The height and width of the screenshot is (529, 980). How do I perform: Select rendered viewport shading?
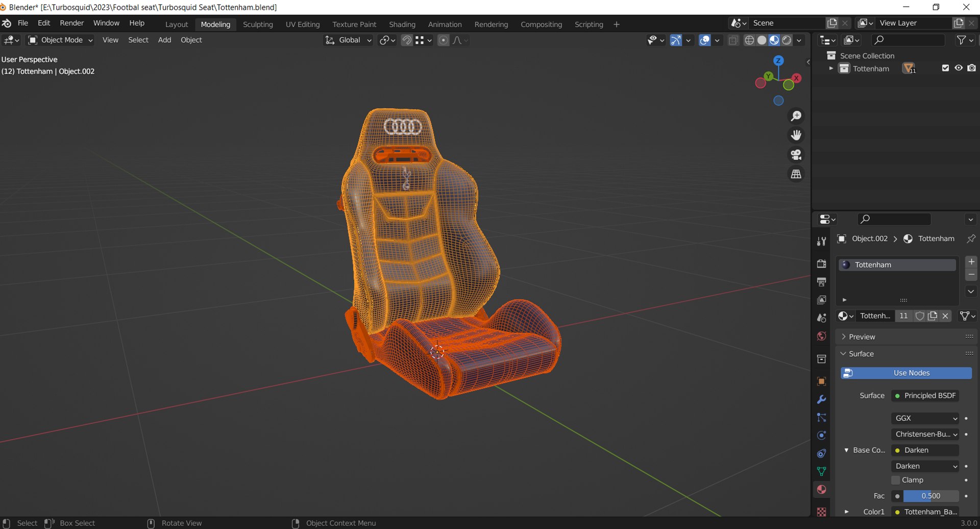pos(787,40)
